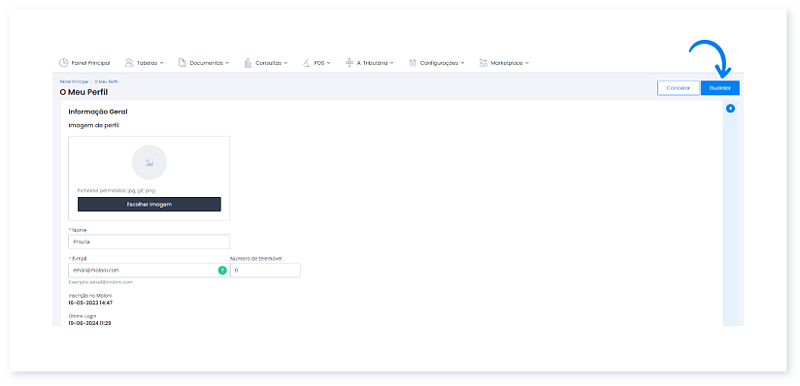Expand the Configurações dropdown arrow
The image size is (800, 386).
462,63
